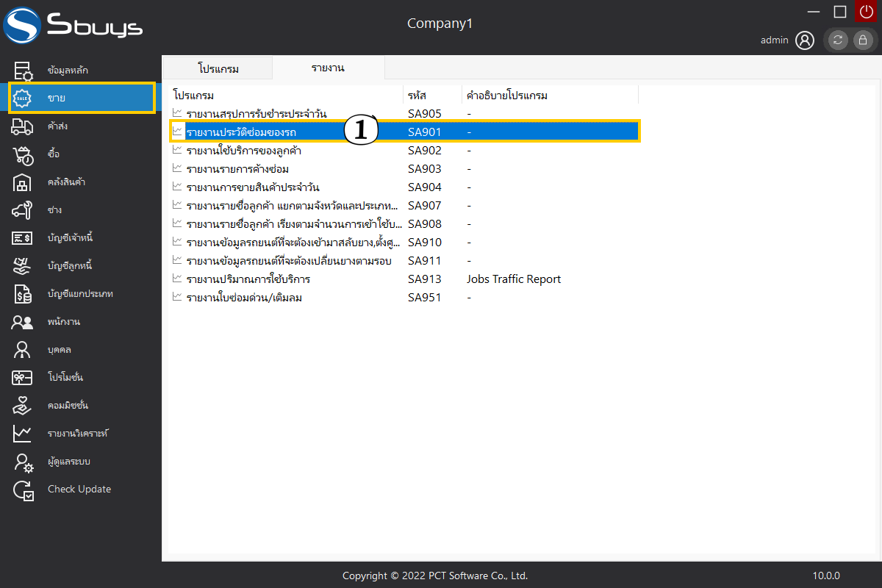The image size is (882, 588).
Task: Open the ซื้อ shopping cart icon
Action: (x=23, y=154)
